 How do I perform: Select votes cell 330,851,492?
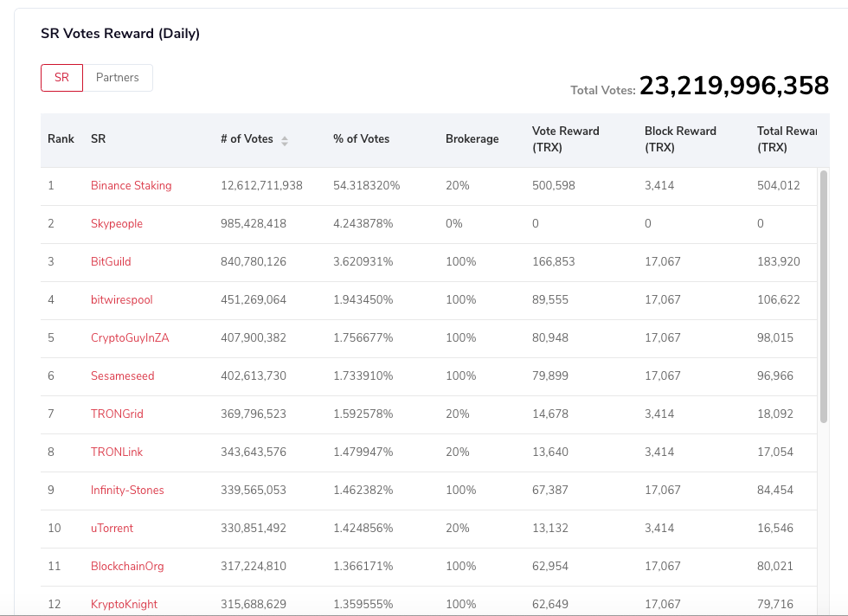click(x=253, y=528)
